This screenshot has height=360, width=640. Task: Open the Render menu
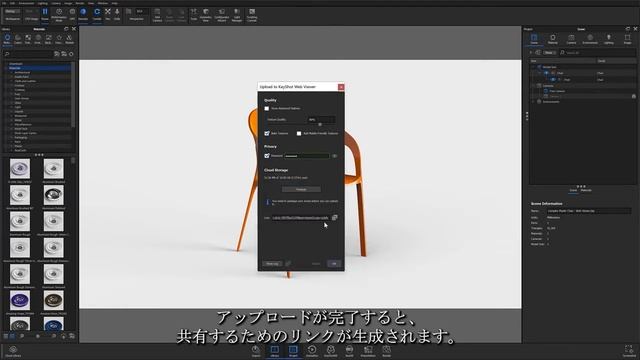pos(80,3)
